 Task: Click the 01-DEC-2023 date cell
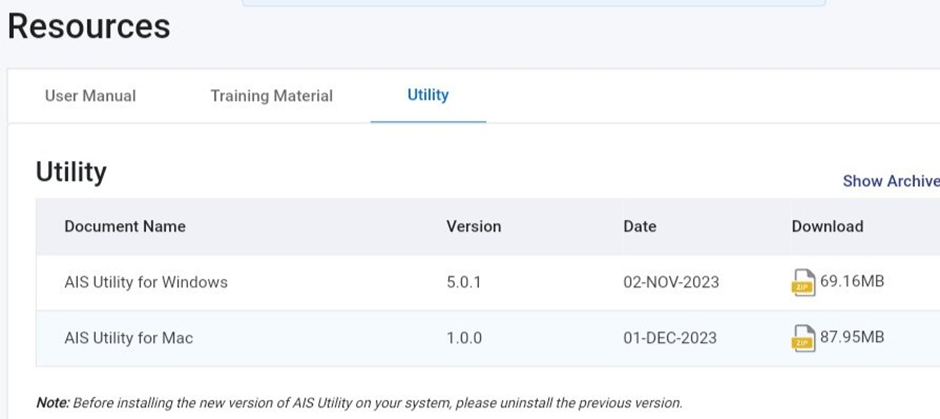point(670,338)
